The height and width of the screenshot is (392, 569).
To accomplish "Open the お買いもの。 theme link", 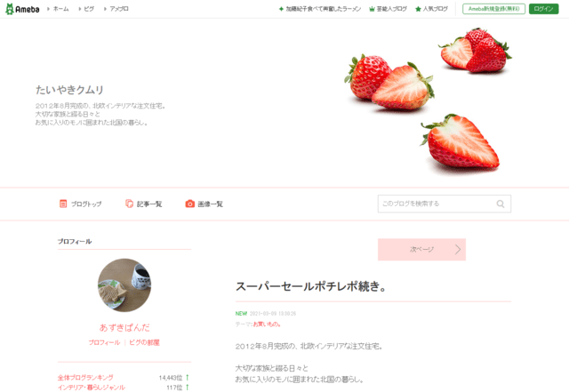I will click(267, 324).
